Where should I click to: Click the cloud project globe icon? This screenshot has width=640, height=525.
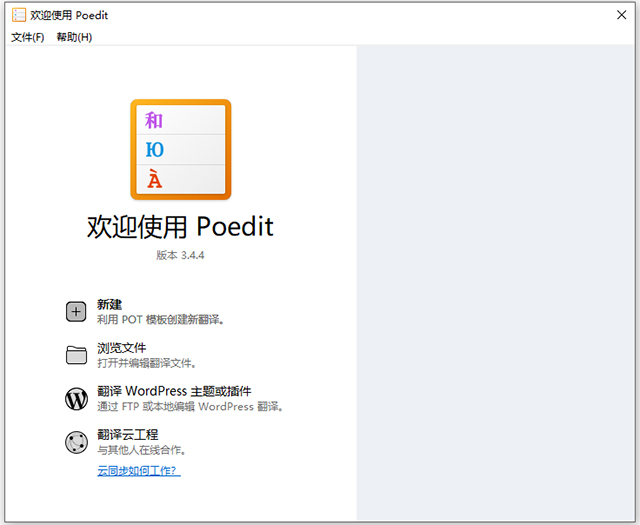(76, 442)
